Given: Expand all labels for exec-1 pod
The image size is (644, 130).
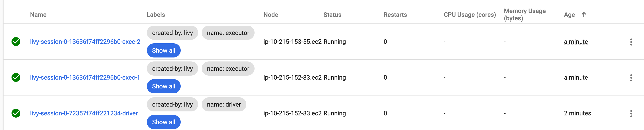Looking at the screenshot, I should click(163, 86).
